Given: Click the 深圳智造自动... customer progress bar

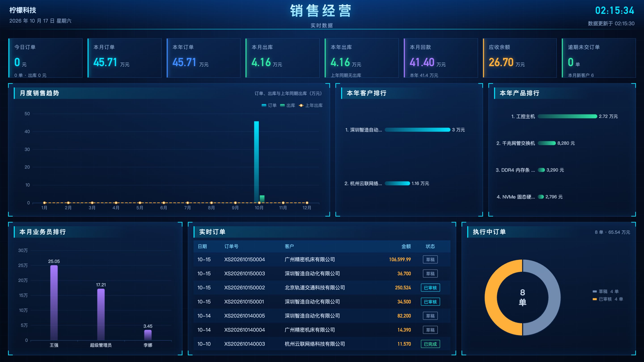Looking at the screenshot, I should click(x=417, y=130).
